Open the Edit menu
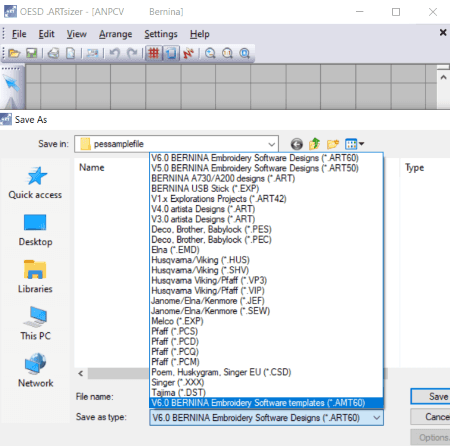 (x=46, y=34)
